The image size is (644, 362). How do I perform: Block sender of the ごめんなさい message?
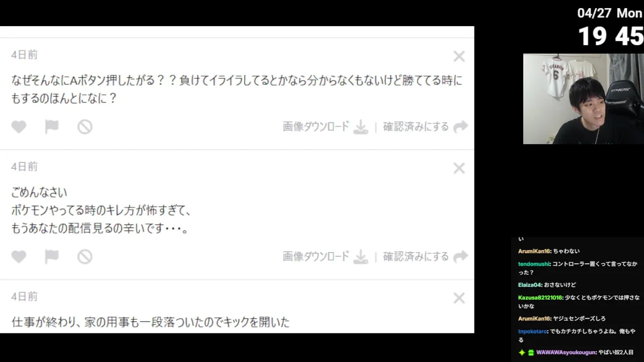[x=85, y=257]
